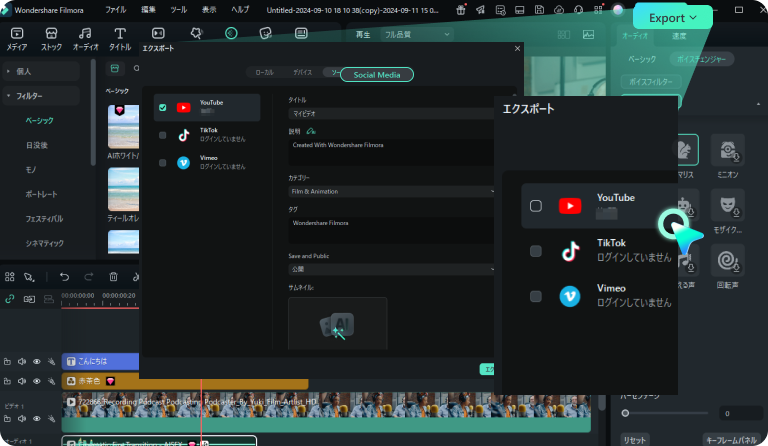This screenshot has width=768, height=446.
Task: Open the キーフレームパネル button
Action: point(732,440)
